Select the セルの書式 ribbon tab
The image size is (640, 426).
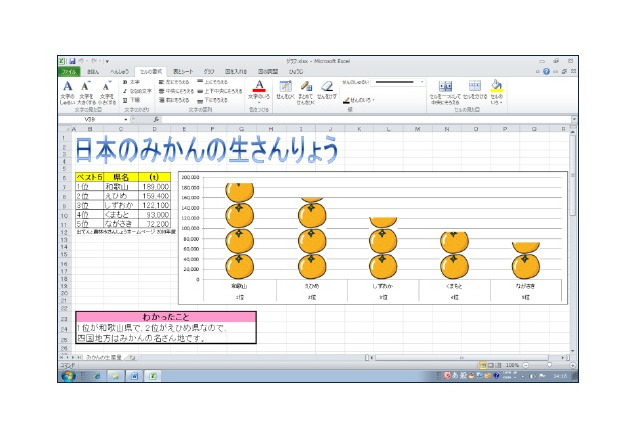[x=151, y=72]
